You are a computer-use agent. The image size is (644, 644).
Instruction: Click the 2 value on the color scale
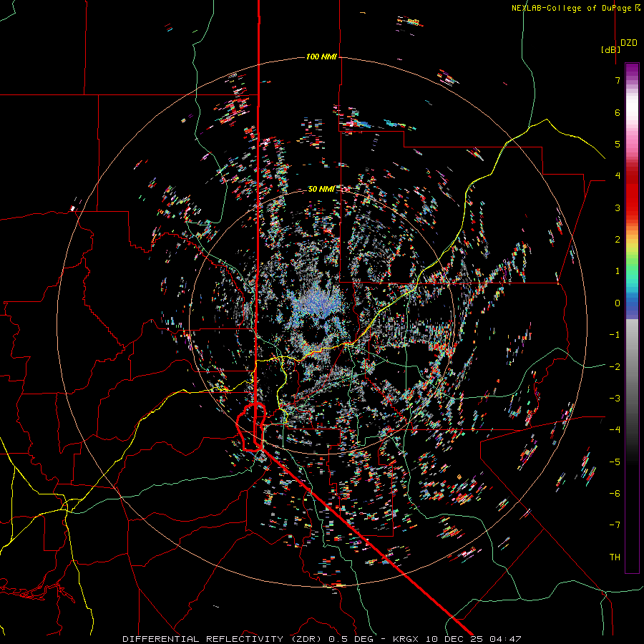(618, 240)
